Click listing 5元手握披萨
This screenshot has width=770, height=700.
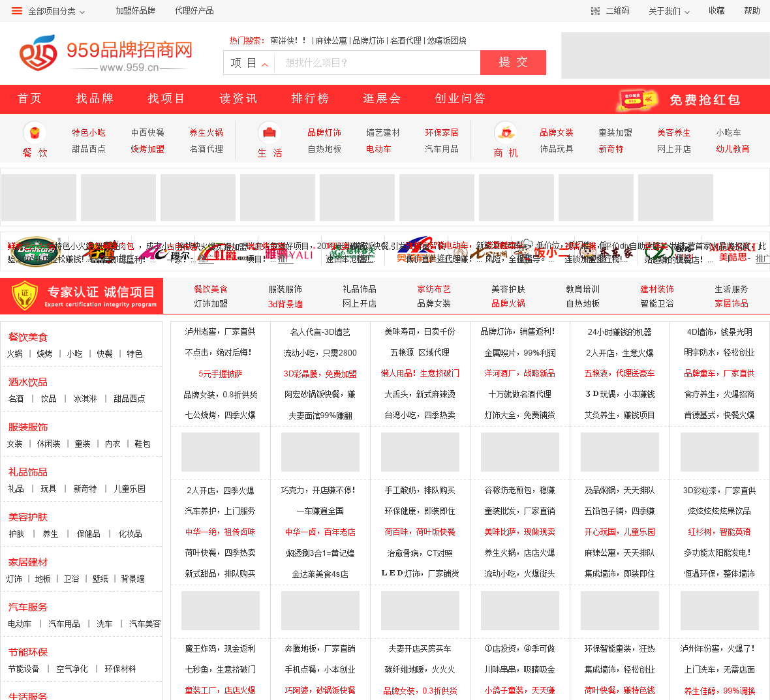pyautogui.click(x=221, y=374)
